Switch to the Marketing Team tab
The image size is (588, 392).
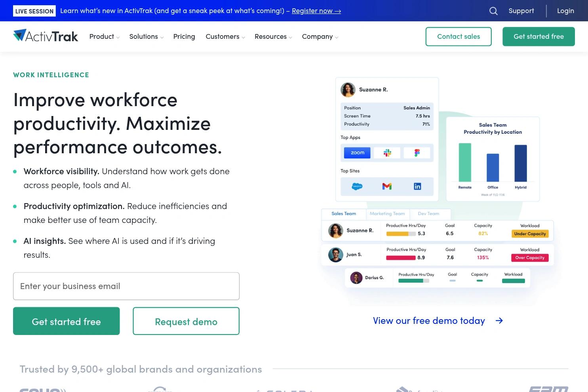(x=387, y=214)
